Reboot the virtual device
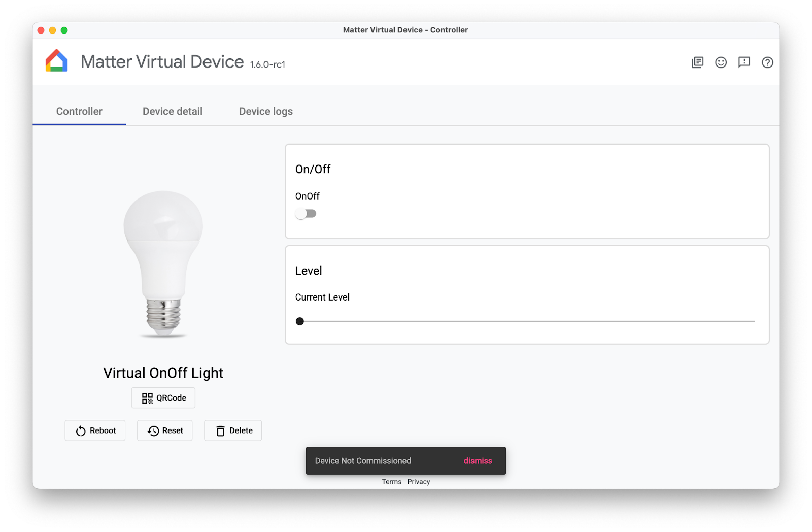 click(95, 430)
